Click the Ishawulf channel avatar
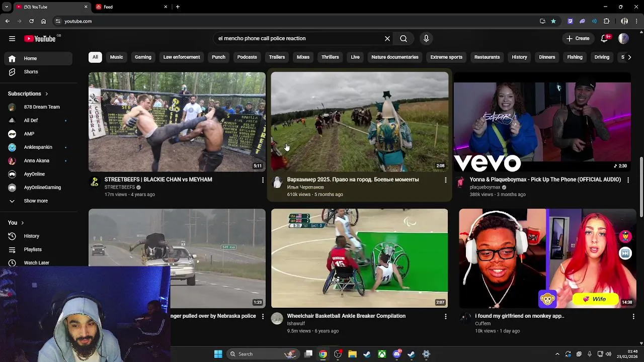 [x=277, y=318]
